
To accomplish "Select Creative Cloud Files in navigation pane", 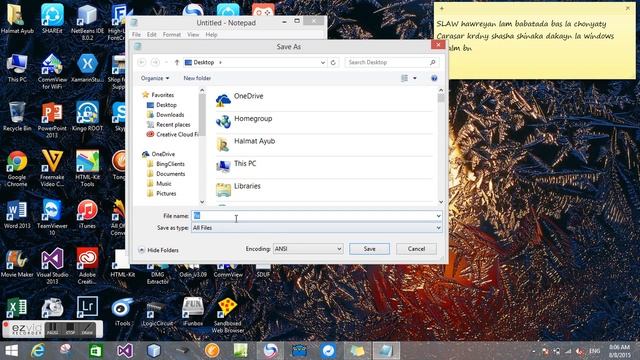I will tap(172, 134).
